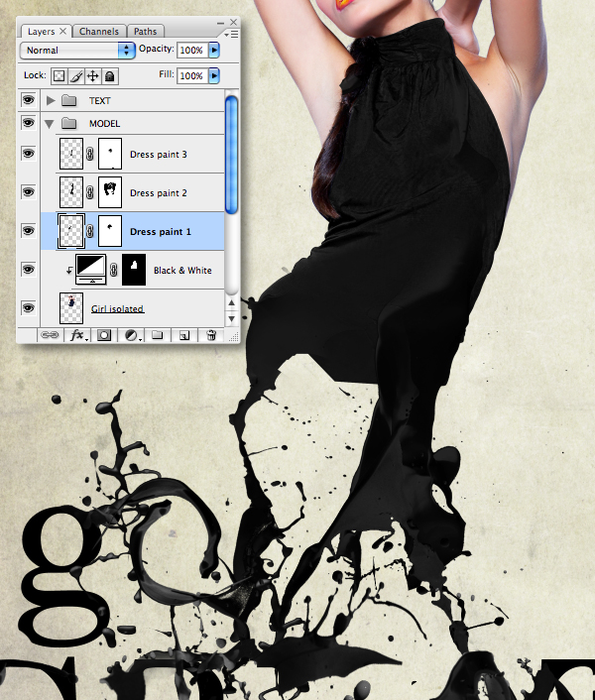Create new adjustment layer icon
Viewport: 595px width, 700px height.
tap(131, 335)
